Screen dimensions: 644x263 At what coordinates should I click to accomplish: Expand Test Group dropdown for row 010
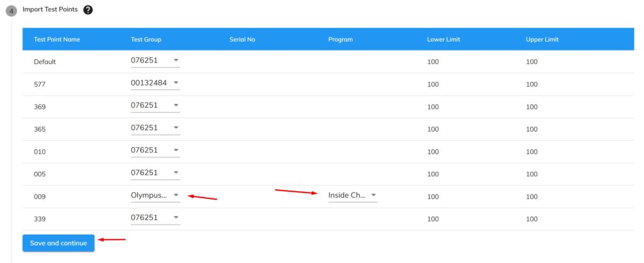click(155, 150)
